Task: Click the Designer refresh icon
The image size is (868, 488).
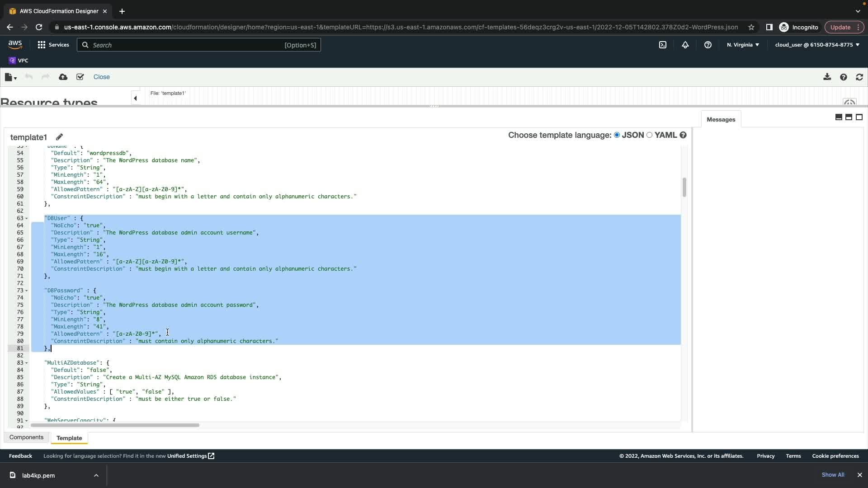Action: click(x=859, y=77)
